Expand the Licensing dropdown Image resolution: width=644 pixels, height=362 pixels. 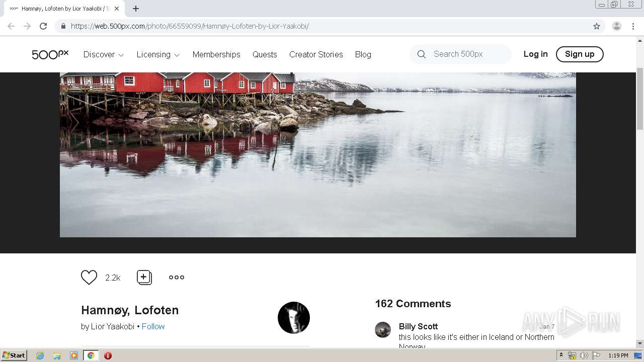pos(158,54)
